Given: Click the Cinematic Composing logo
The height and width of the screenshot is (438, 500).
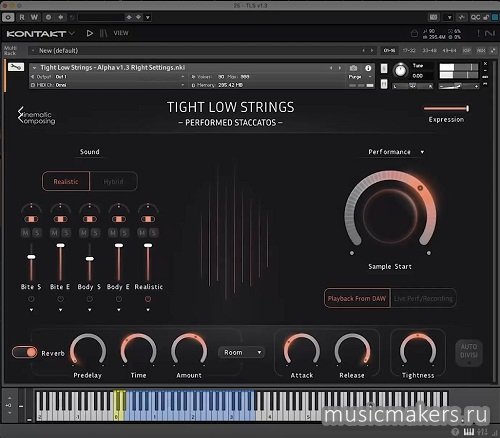Looking at the screenshot, I should point(36,116).
